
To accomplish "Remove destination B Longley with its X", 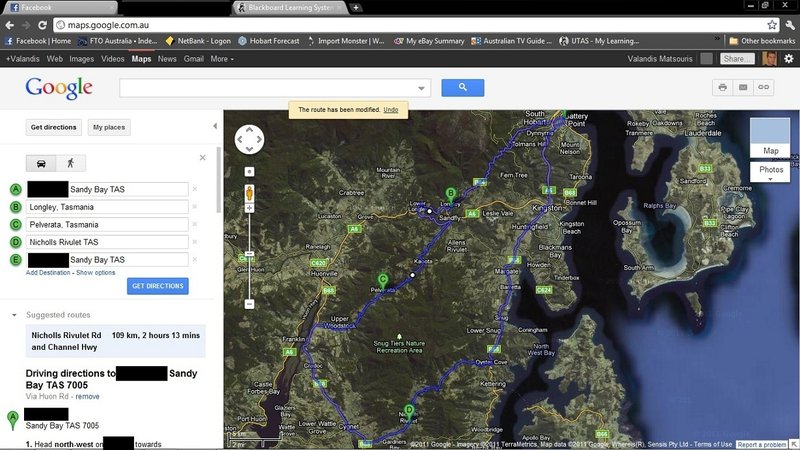I will point(194,207).
